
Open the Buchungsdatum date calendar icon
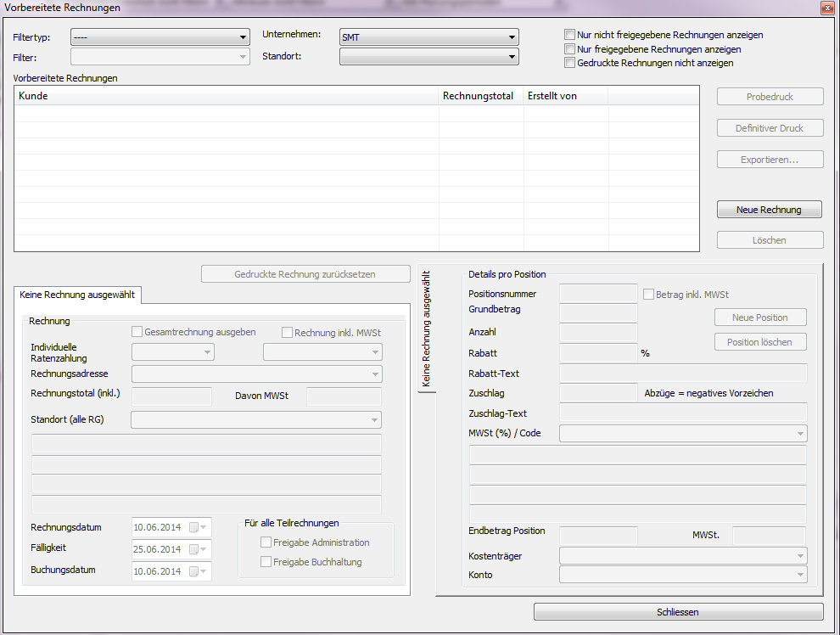coord(197,571)
